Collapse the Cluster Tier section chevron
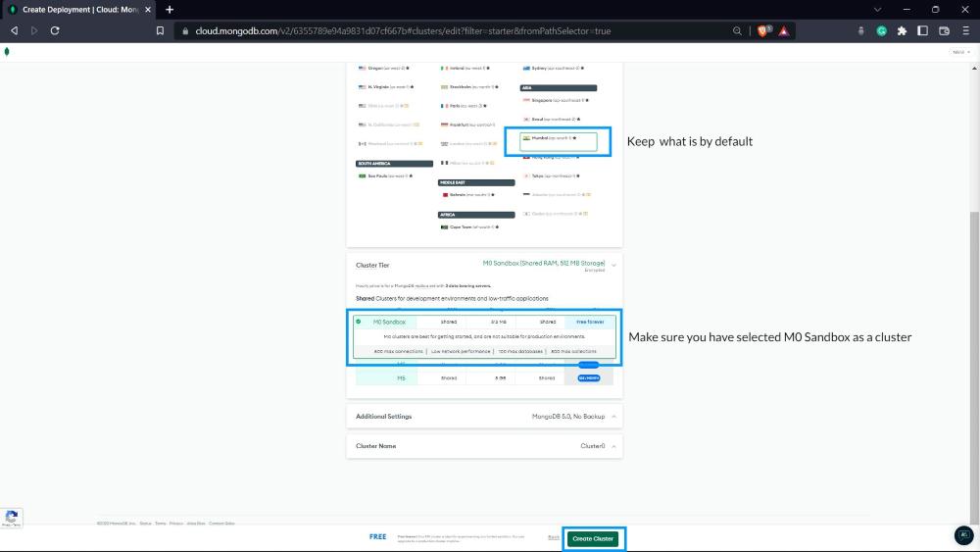 613,266
